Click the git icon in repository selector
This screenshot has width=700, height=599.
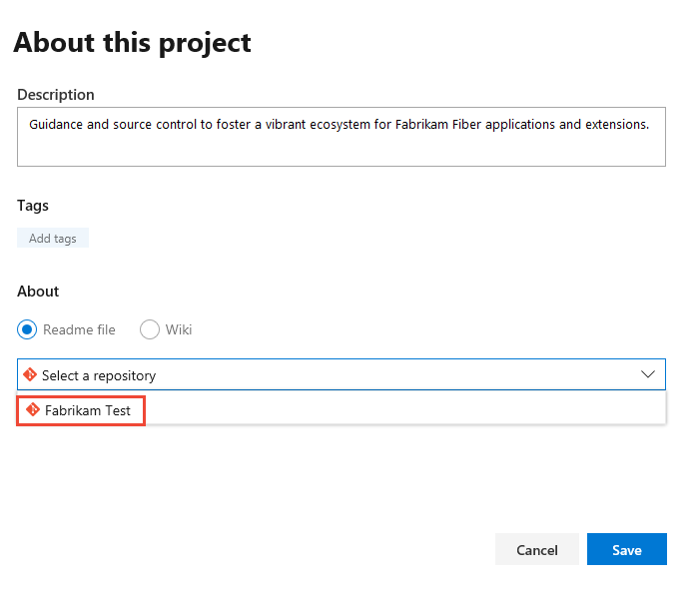click(x=30, y=375)
